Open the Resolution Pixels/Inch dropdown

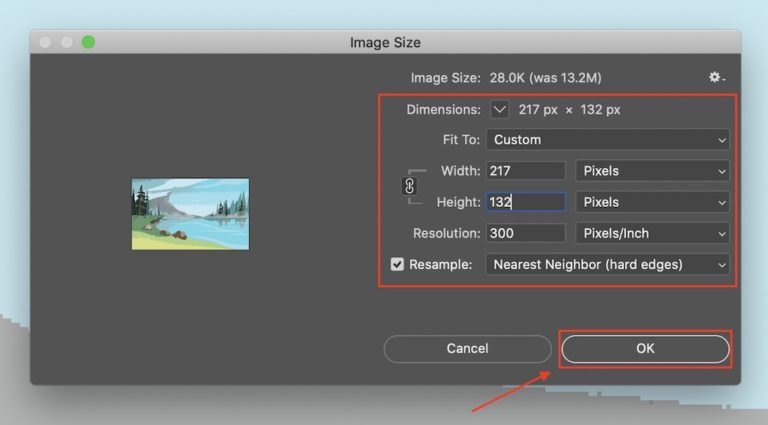point(652,234)
